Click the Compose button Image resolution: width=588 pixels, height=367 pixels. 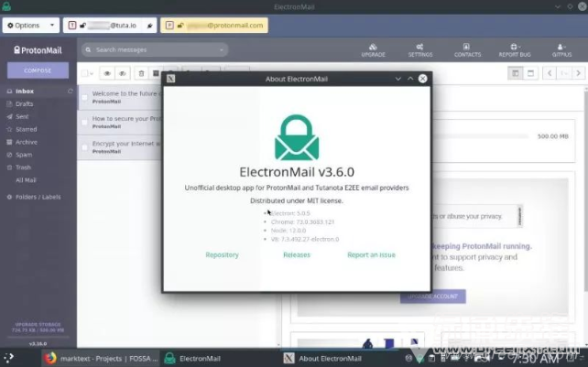click(x=38, y=70)
